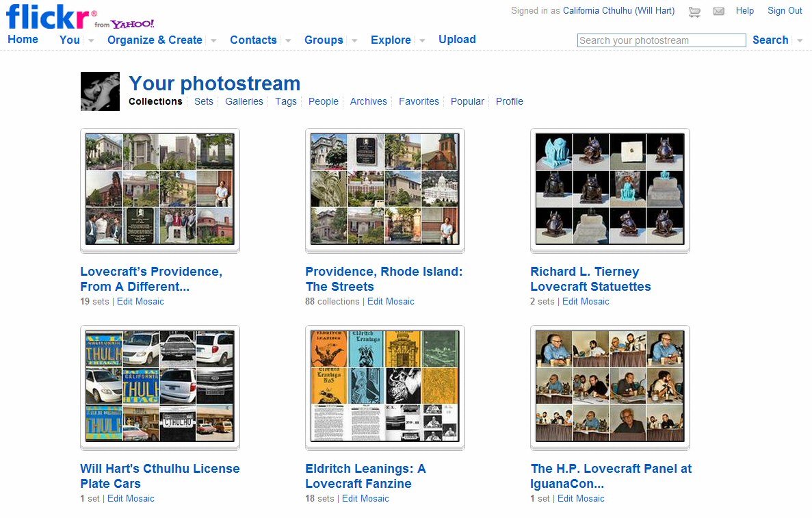The width and height of the screenshot is (812, 518).
Task: Open the Lovecraft Panel at IguanaCon mosaic
Action: point(610,387)
